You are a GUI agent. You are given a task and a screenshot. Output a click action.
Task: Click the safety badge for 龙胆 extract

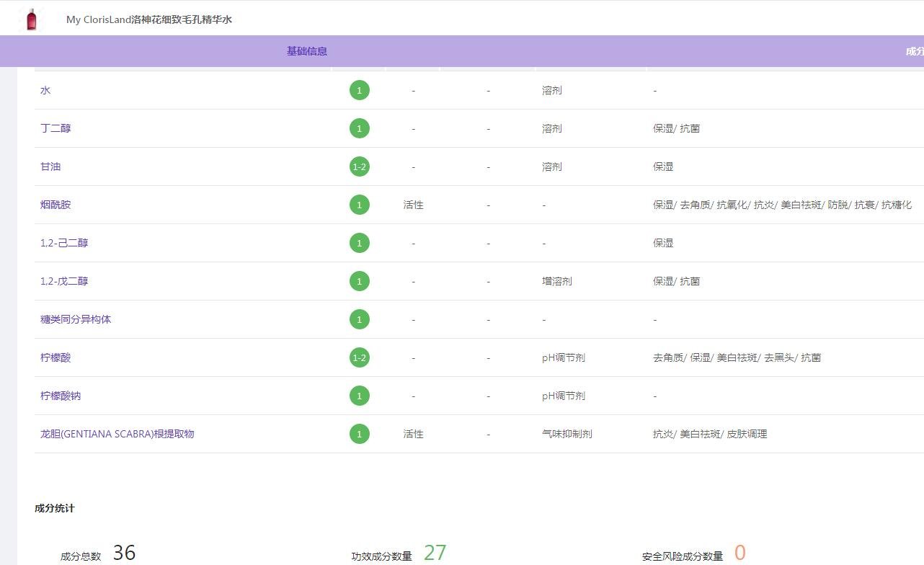[x=359, y=434]
